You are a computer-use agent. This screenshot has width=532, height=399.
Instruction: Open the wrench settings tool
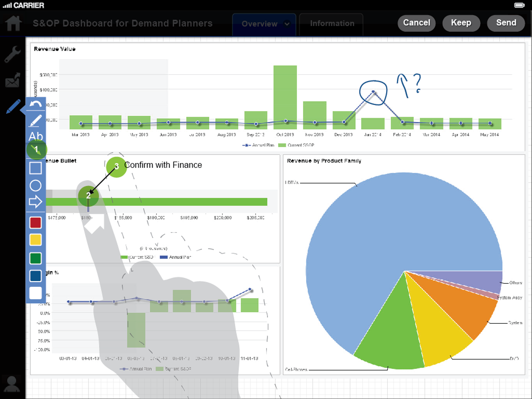pos(12,54)
